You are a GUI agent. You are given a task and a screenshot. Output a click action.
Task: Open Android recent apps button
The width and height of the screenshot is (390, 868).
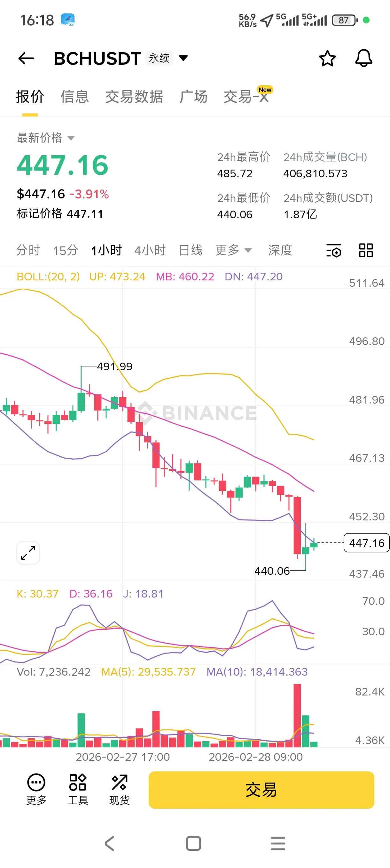(x=278, y=843)
